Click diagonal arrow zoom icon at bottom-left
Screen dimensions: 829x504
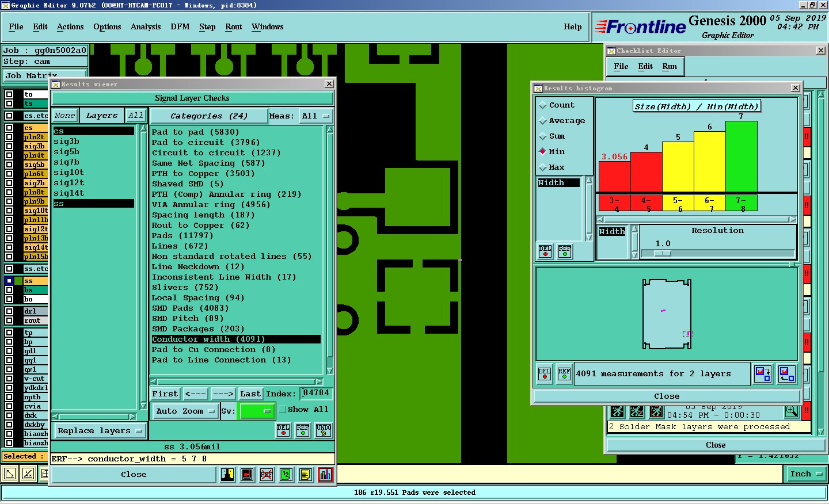point(10,474)
